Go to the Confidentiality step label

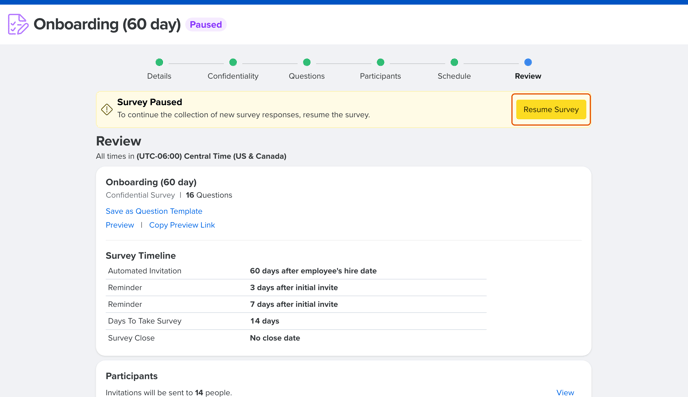click(x=233, y=76)
